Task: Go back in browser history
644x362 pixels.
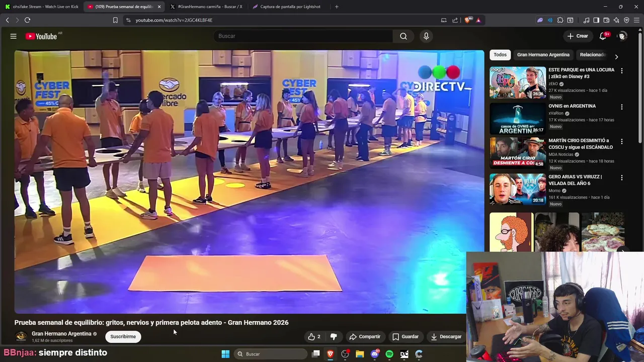Action: pos(8,20)
